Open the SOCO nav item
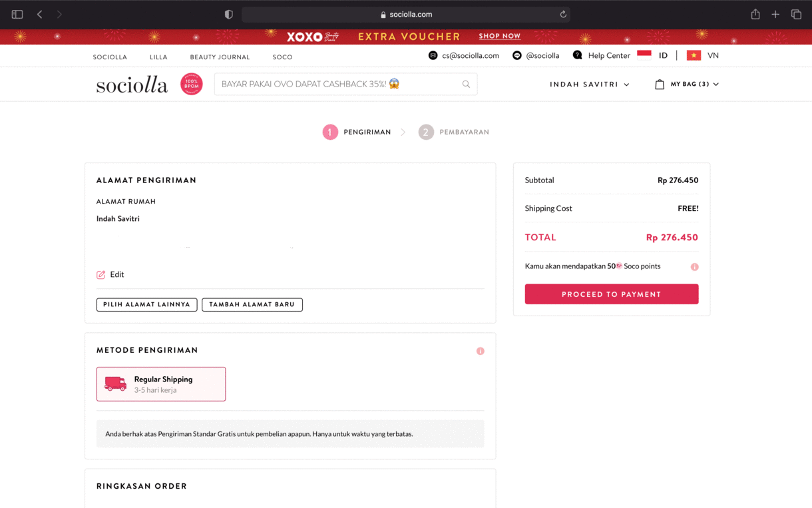The image size is (812, 508). tap(282, 57)
